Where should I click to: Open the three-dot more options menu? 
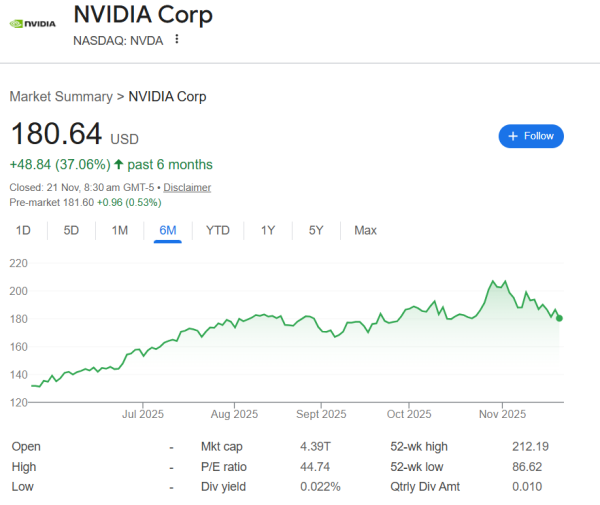point(177,39)
